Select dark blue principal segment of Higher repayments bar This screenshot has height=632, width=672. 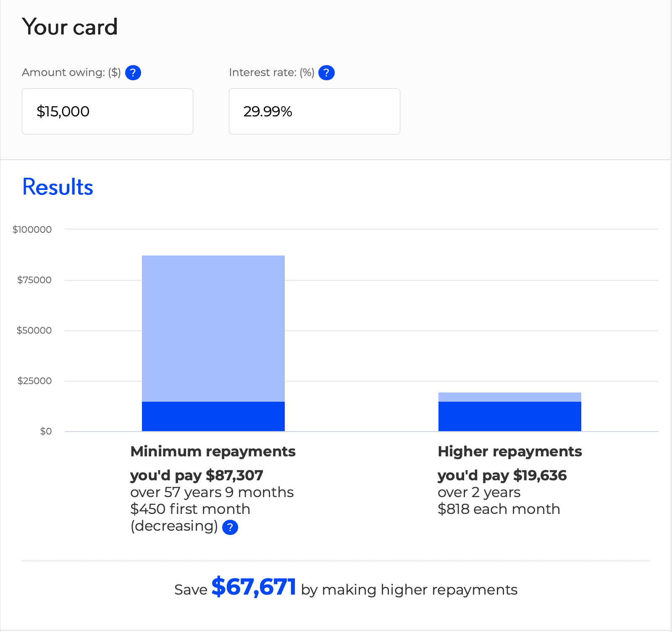(x=509, y=416)
